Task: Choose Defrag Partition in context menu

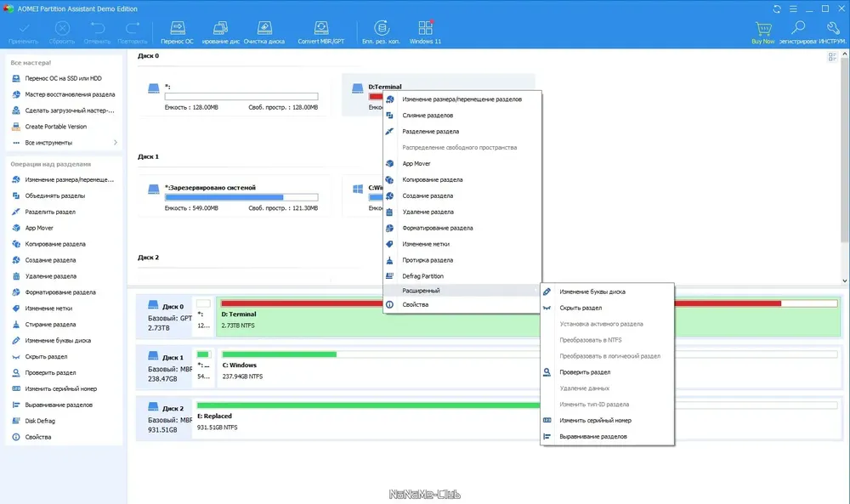Action: point(462,276)
